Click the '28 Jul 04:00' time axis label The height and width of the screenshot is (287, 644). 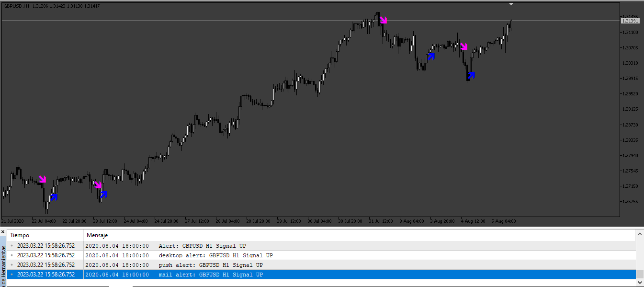(x=227, y=221)
